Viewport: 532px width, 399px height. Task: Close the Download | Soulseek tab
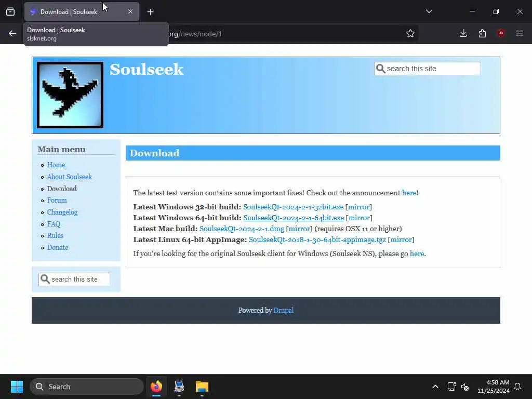pos(130,11)
